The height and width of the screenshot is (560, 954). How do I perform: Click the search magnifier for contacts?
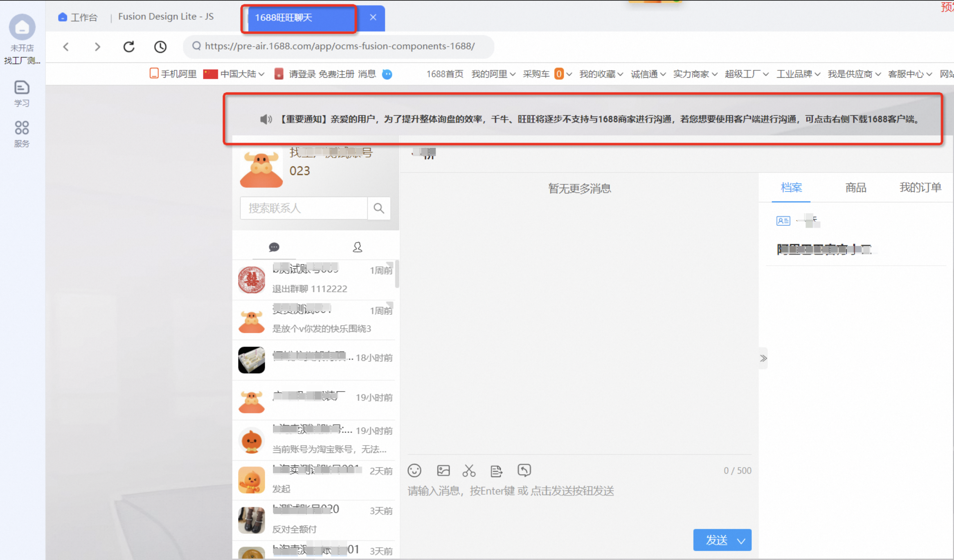379,208
